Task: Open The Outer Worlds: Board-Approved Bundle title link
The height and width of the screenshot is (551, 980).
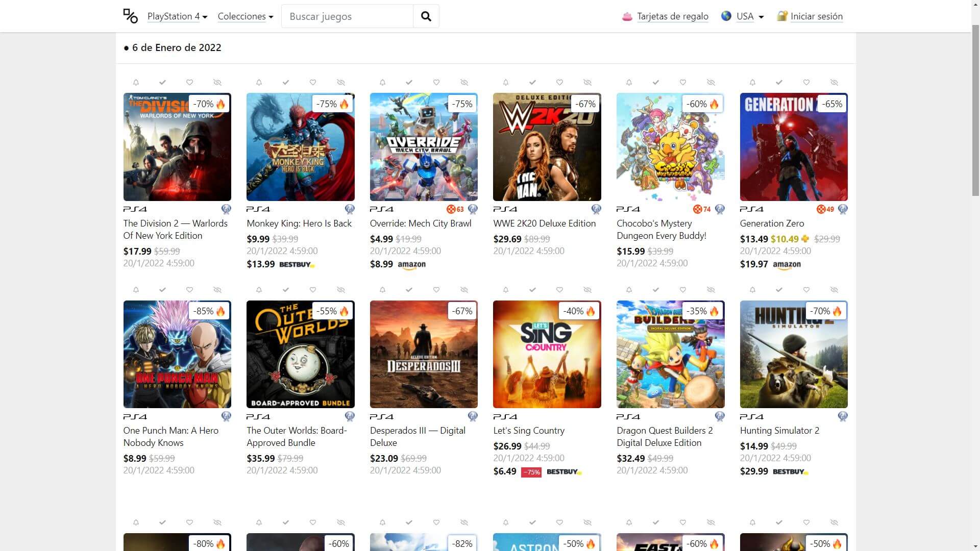Action: tap(297, 436)
